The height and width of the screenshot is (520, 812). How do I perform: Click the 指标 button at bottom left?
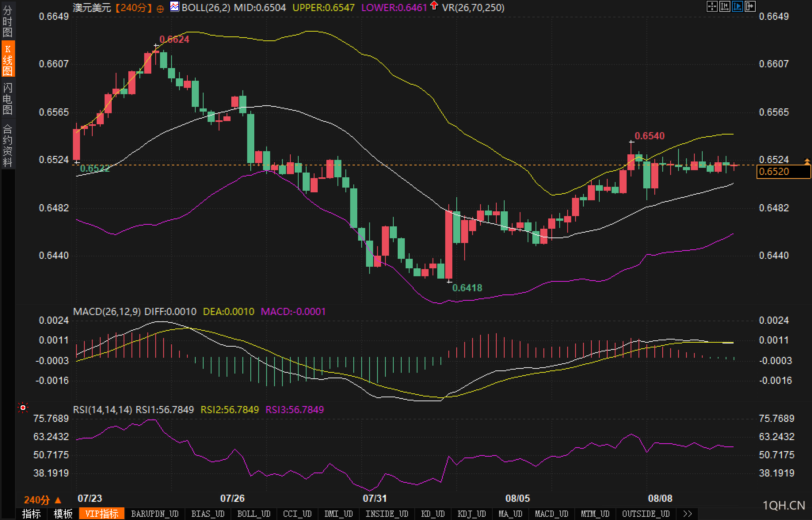pyautogui.click(x=31, y=514)
